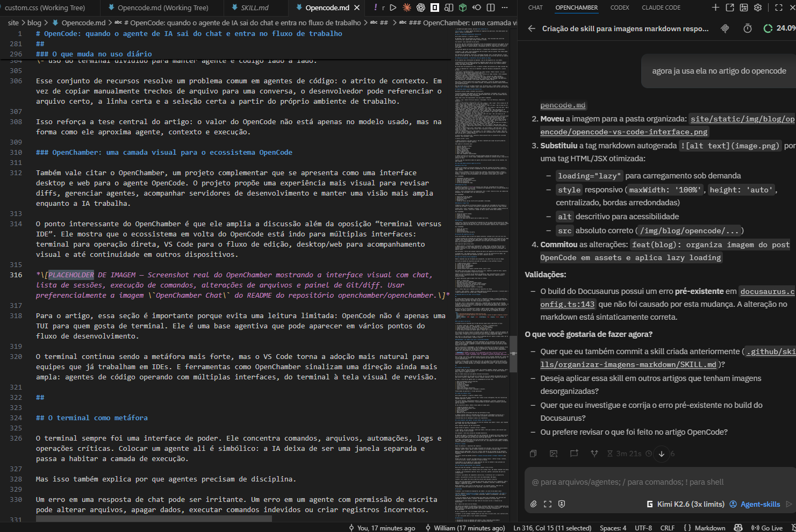Open the OpenChamber panel in a new window
The width and height of the screenshot is (796, 532).
click(730, 8)
